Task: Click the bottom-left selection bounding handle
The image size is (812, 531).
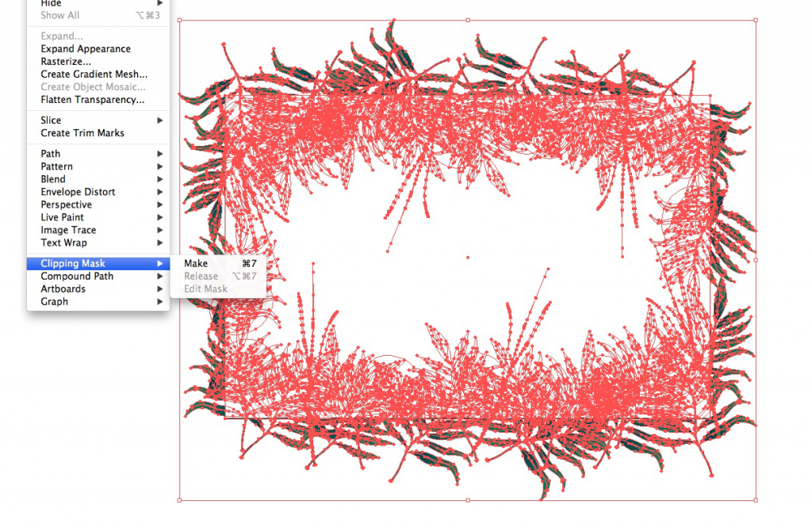Action: click(180, 500)
